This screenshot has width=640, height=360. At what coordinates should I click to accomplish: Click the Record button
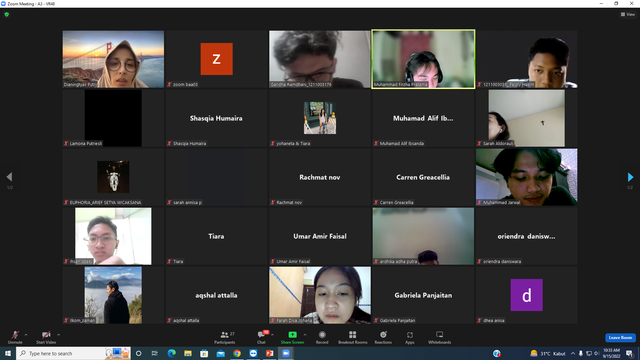pyautogui.click(x=322, y=337)
